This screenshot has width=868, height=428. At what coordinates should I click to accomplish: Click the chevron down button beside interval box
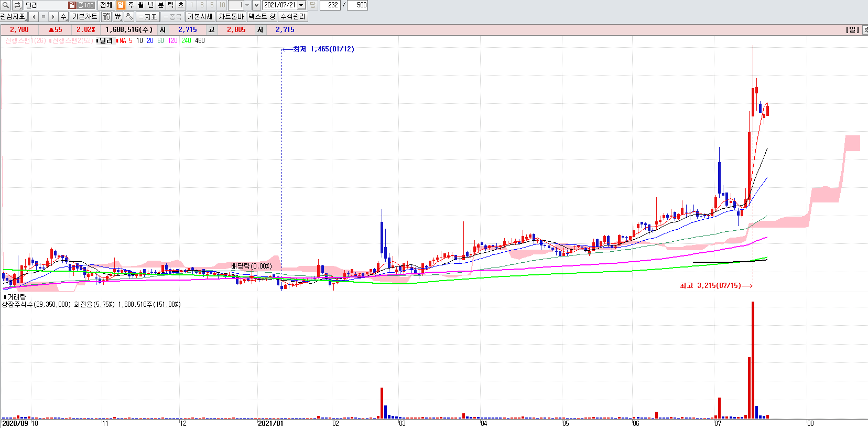tap(256, 5)
